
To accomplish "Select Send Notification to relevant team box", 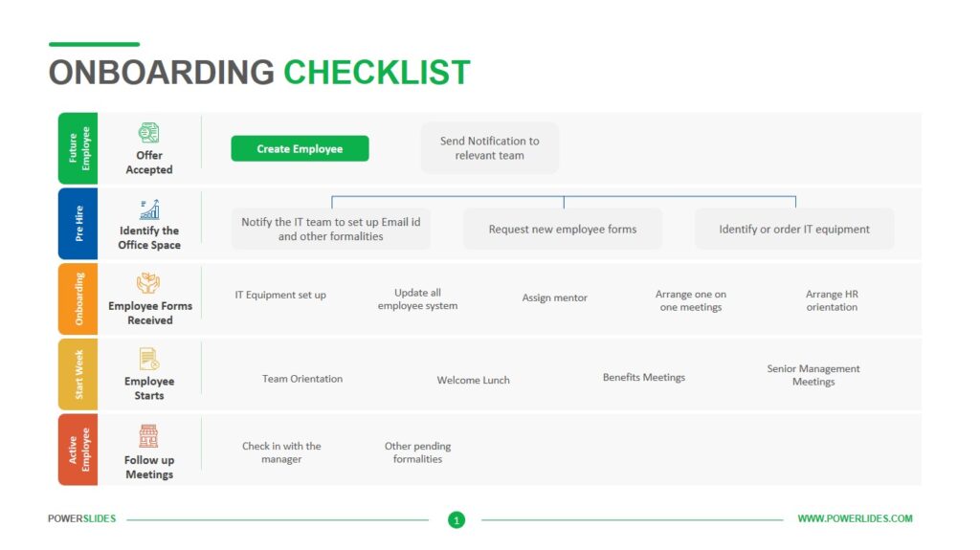I will (x=490, y=148).
